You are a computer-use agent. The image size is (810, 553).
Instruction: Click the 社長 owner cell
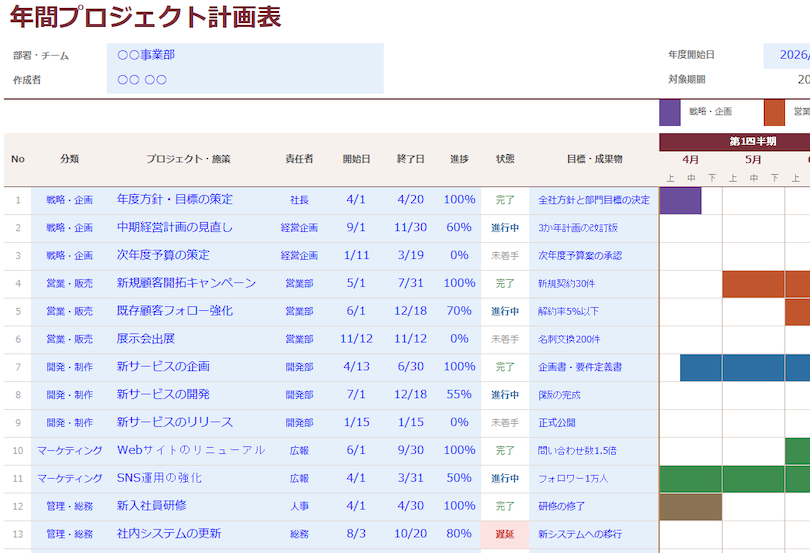pyautogui.click(x=299, y=200)
